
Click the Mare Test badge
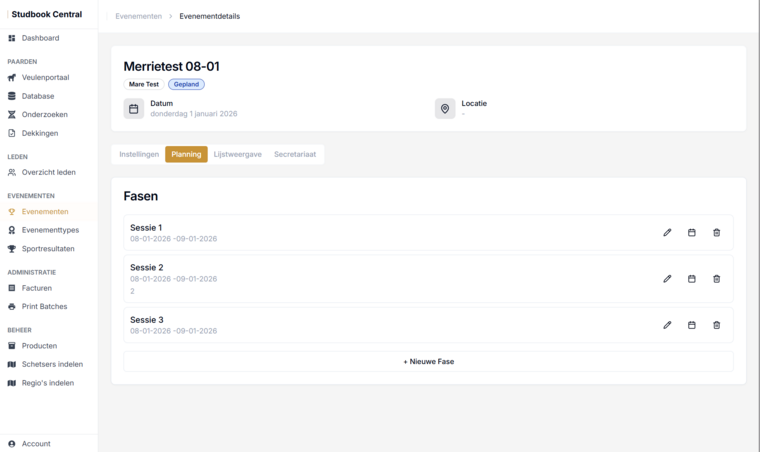click(144, 84)
